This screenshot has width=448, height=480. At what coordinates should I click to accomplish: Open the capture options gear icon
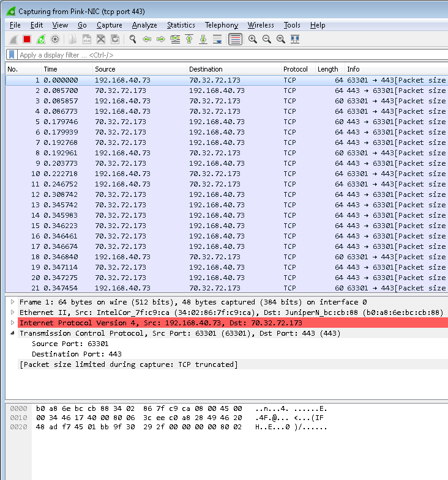tap(55, 39)
